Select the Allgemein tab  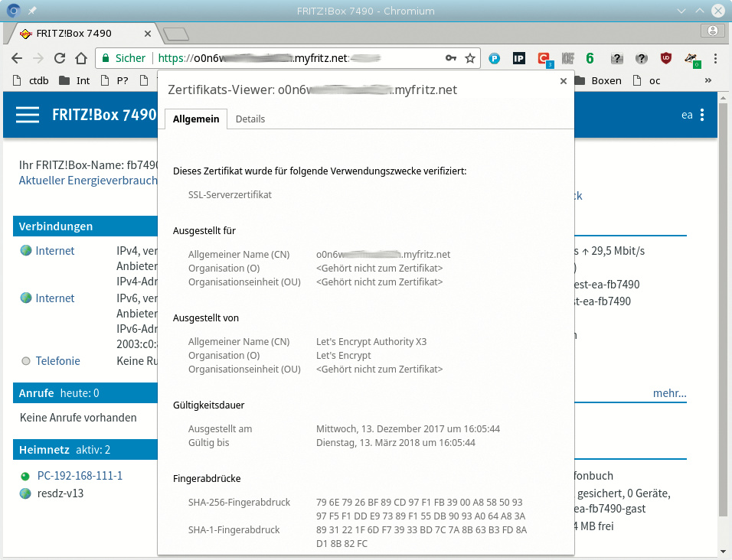(196, 119)
